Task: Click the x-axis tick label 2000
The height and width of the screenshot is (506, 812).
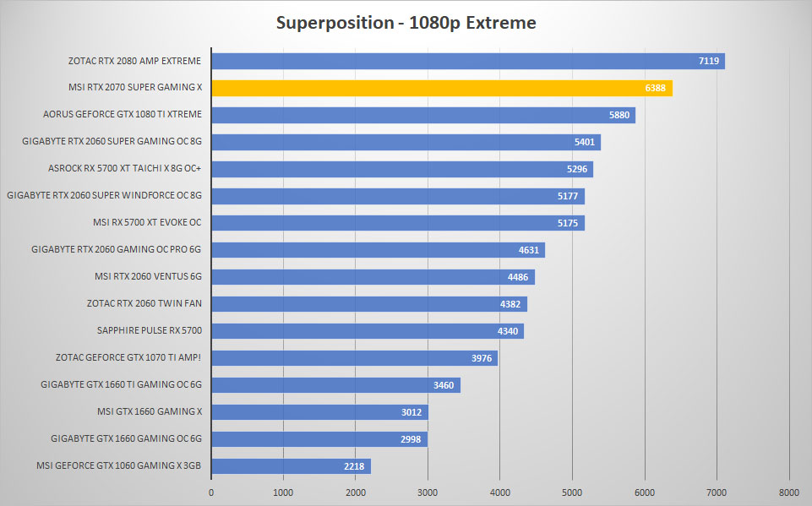Action: [x=356, y=492]
